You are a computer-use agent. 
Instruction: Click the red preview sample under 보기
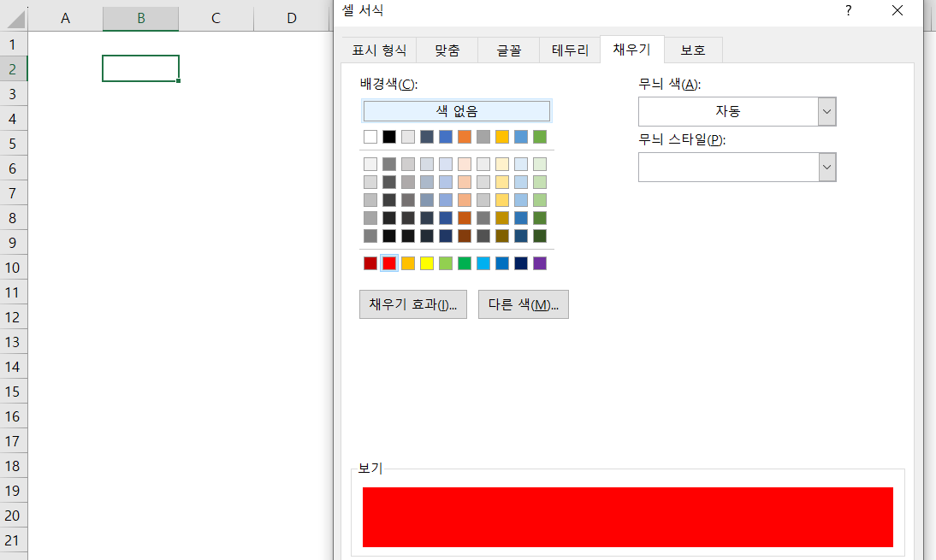628,517
